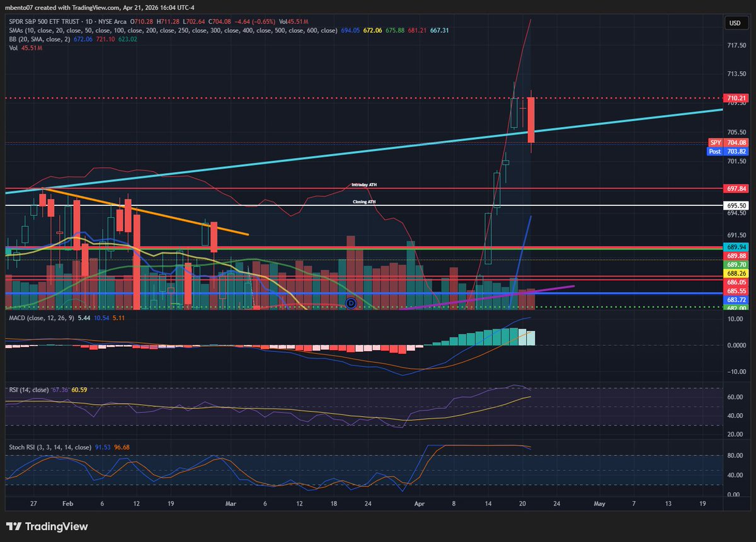Click the '20' date on time axis

522,504
